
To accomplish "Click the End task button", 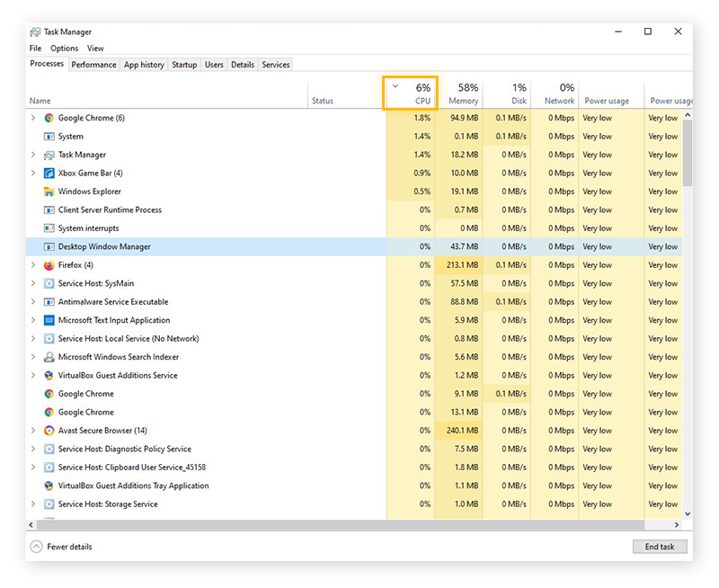I will click(660, 546).
